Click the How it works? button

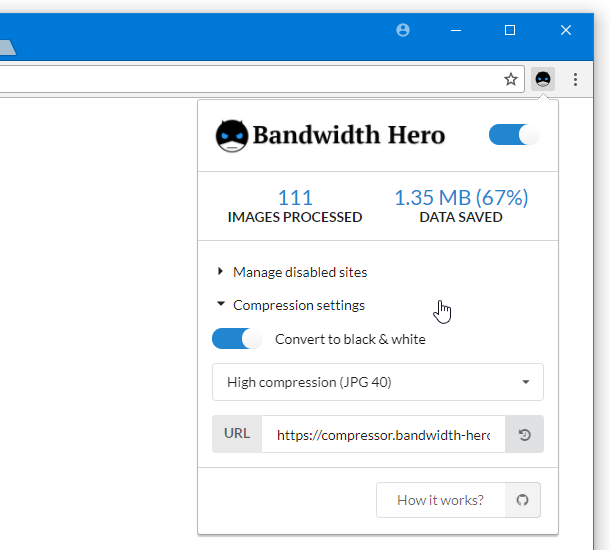tap(440, 500)
